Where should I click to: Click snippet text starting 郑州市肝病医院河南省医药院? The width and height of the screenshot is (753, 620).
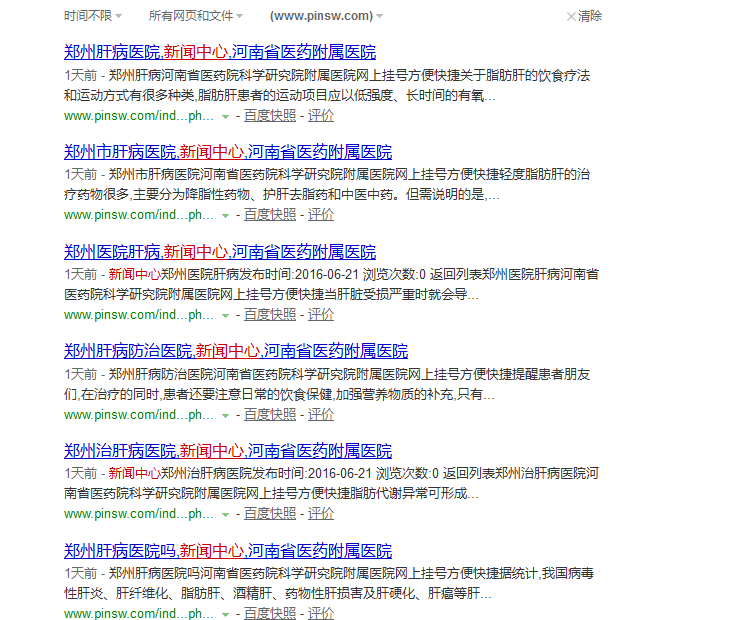tap(327, 184)
